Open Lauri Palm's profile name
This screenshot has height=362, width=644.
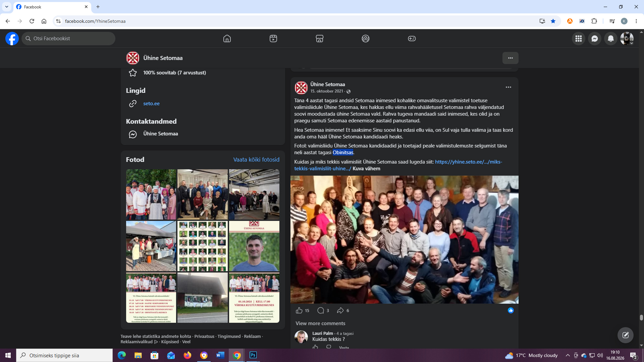click(323, 333)
